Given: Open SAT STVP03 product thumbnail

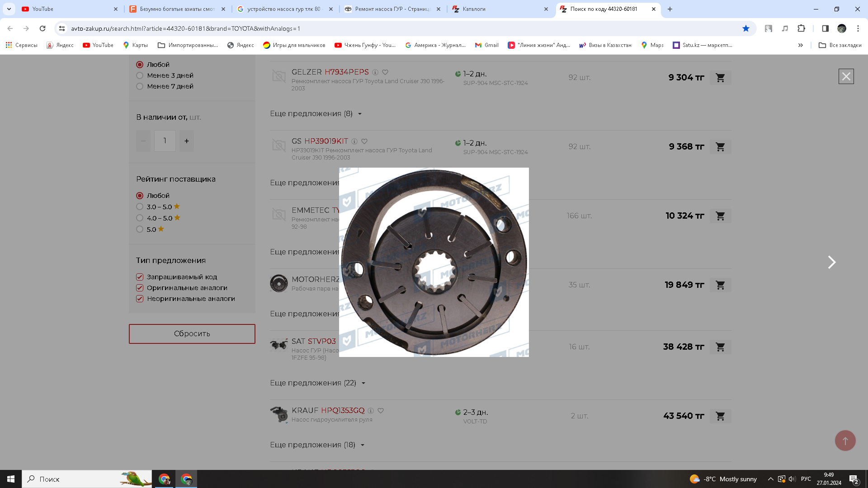Looking at the screenshot, I should pyautogui.click(x=279, y=345).
